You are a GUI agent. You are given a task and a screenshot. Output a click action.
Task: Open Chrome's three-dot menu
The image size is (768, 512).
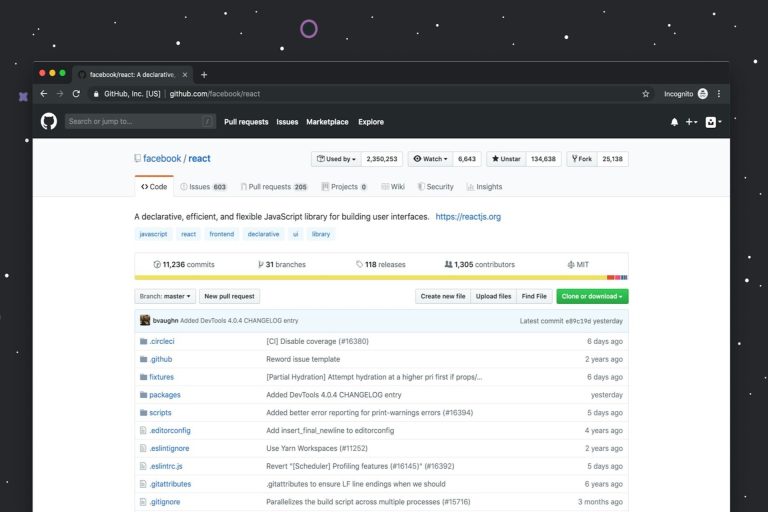pyautogui.click(x=719, y=94)
